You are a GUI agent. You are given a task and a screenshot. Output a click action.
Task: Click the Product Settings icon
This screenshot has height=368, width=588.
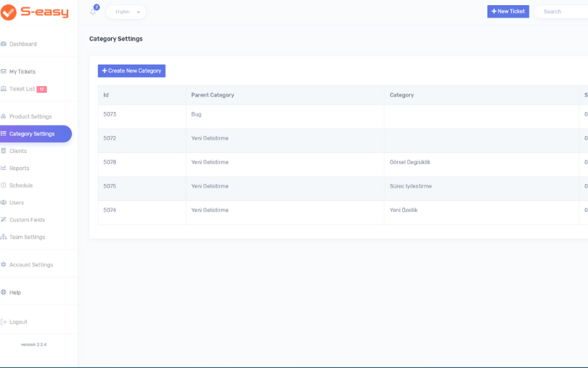pos(4,116)
